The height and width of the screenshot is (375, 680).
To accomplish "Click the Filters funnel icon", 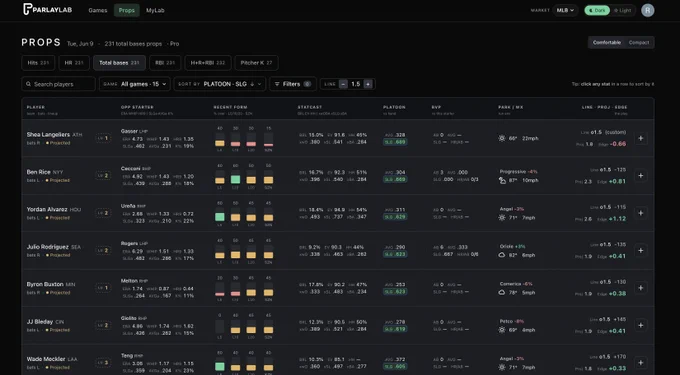I will click(x=277, y=84).
